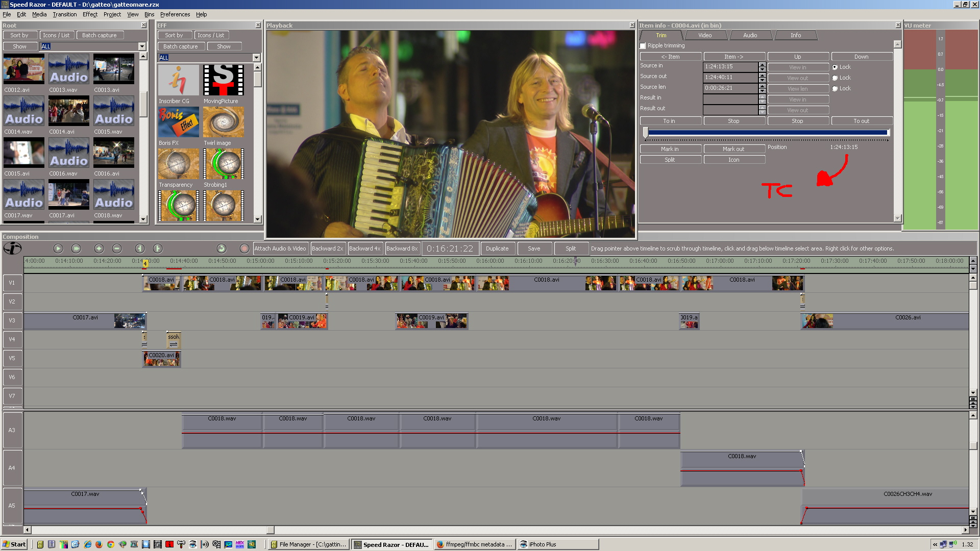The width and height of the screenshot is (980, 551).
Task: Click the Source in timecode up stepper
Action: 762,64
